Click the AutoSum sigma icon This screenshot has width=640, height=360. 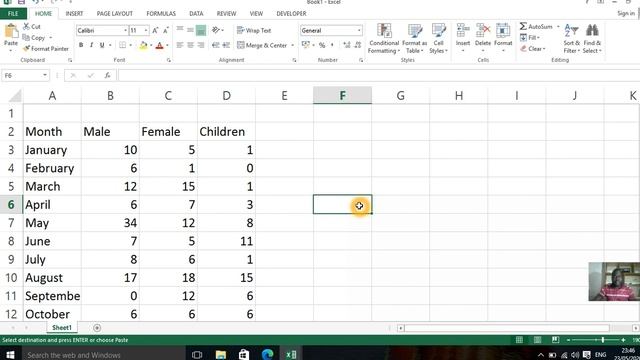coord(523,27)
